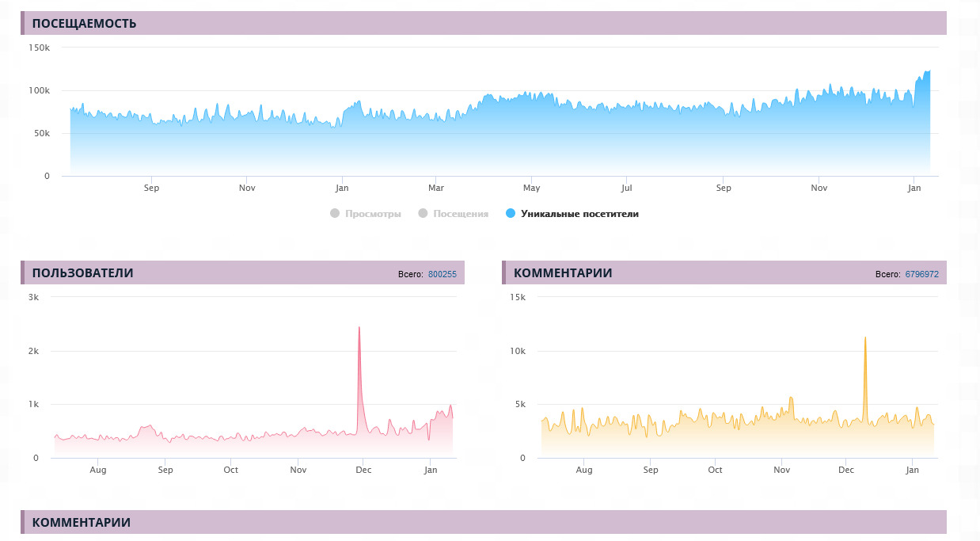This screenshot has width=980, height=541.
Task: Click the bottom-most Комментарии section header
Action: pos(81,523)
